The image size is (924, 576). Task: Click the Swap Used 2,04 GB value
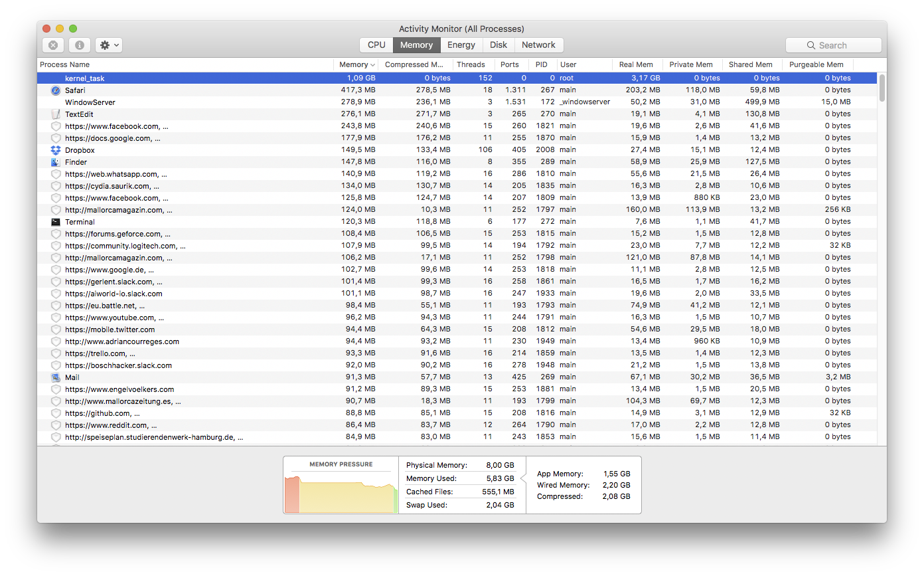click(500, 505)
